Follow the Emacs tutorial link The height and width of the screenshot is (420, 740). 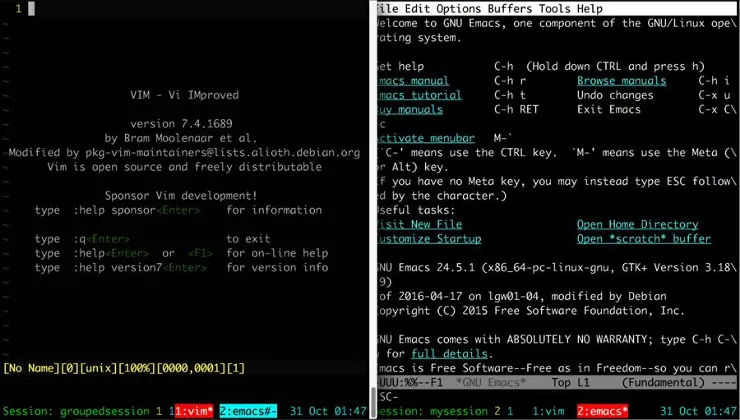point(419,95)
